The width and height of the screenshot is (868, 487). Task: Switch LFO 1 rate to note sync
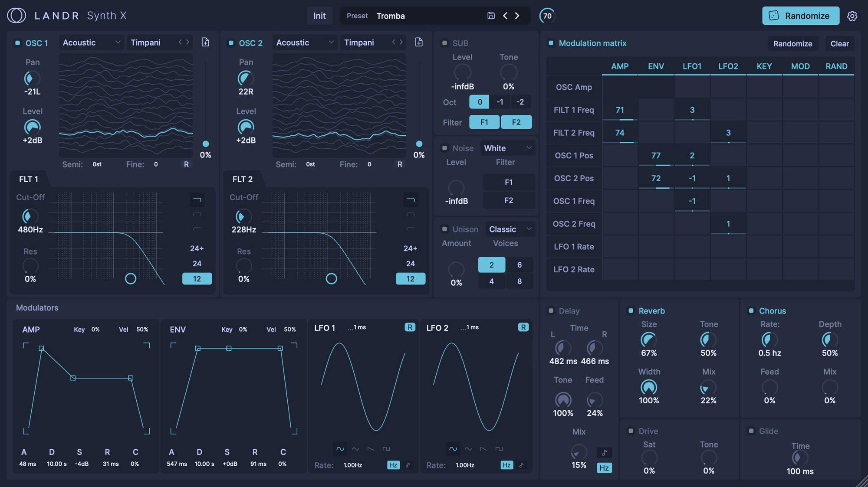(408, 465)
